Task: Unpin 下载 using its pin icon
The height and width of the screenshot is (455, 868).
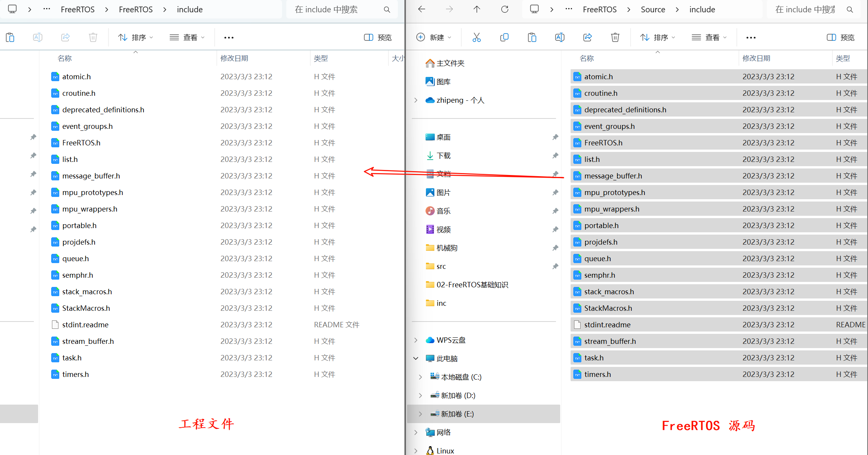Action: [555, 156]
